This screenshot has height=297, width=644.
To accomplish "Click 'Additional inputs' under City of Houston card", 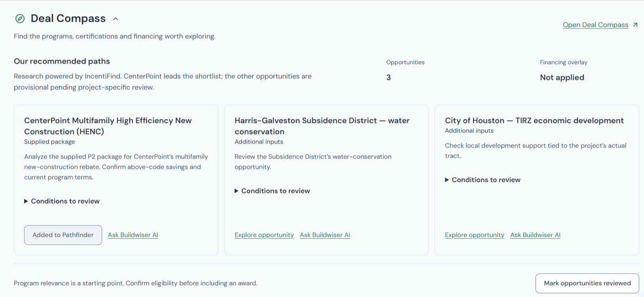I will 469,131.
